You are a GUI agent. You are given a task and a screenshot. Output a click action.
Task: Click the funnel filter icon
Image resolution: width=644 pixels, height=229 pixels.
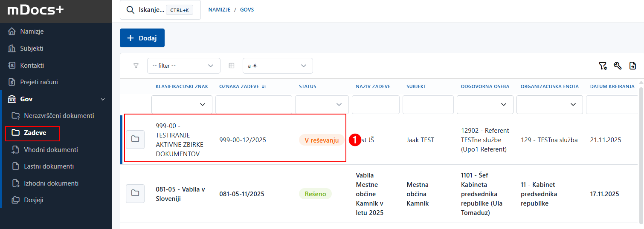coord(136,66)
